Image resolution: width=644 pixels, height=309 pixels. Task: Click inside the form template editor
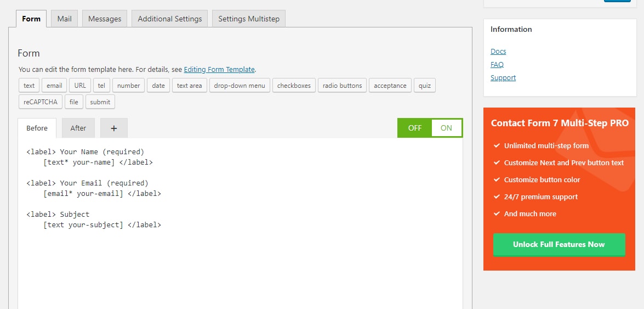[x=240, y=223]
